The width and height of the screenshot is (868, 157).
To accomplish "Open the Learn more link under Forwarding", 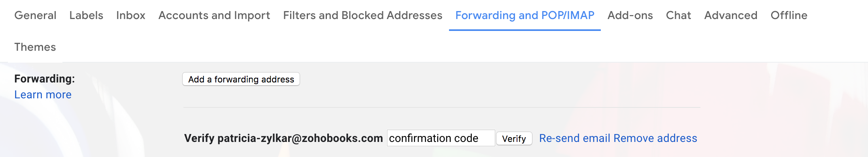I will coord(43,95).
